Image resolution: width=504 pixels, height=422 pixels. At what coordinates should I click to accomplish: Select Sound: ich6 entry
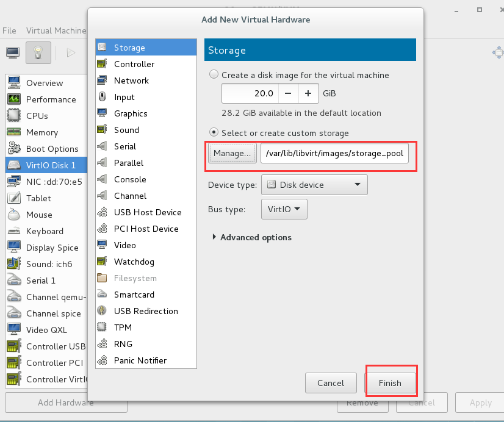46,264
